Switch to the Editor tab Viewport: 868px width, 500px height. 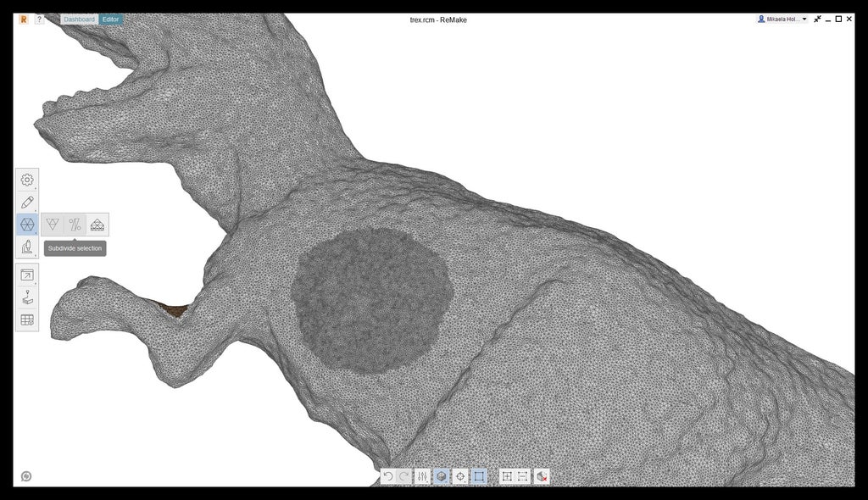pyautogui.click(x=111, y=19)
